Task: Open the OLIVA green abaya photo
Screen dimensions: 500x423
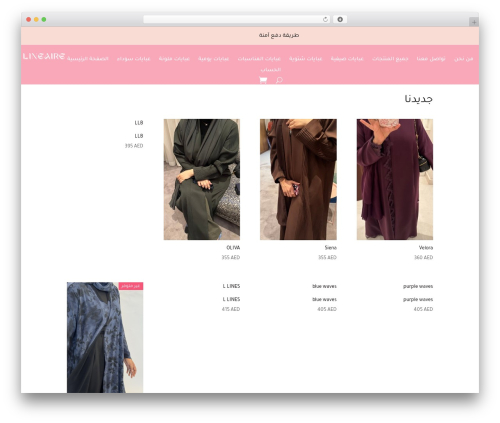Action: (x=202, y=179)
